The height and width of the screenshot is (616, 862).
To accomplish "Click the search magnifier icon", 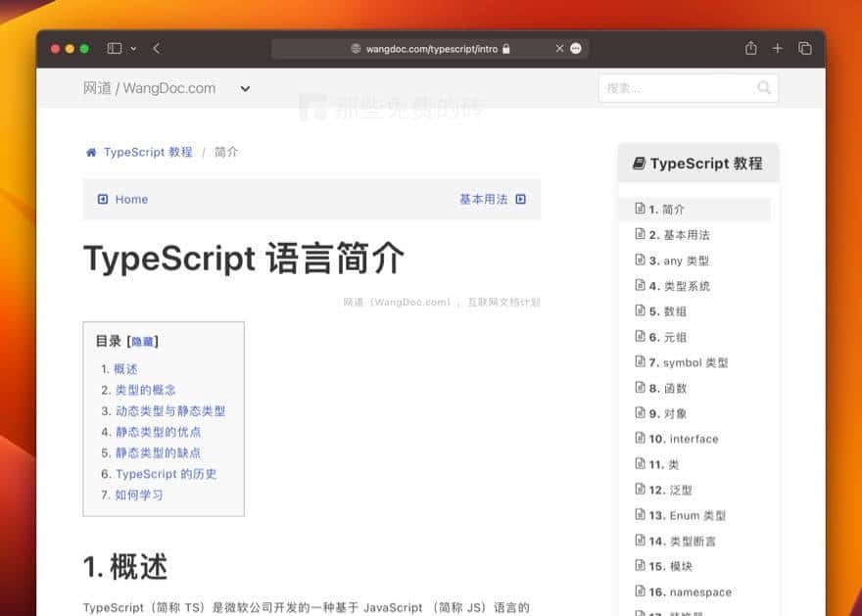I will tap(763, 87).
